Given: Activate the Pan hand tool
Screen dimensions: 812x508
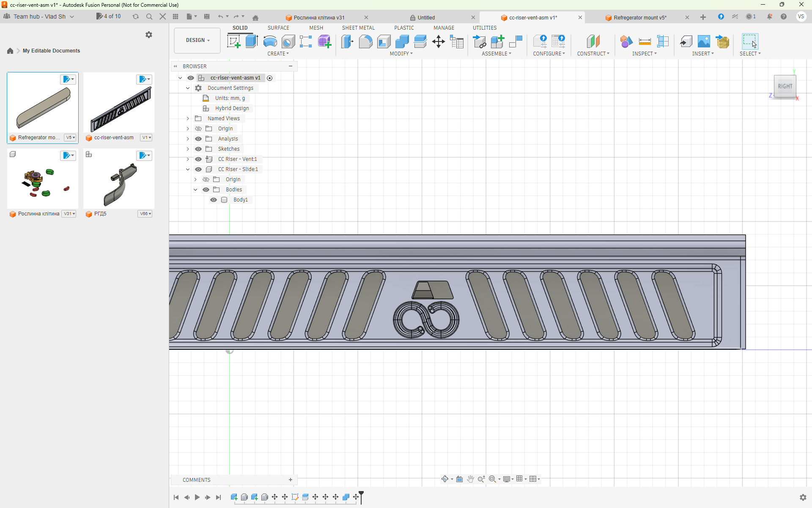Looking at the screenshot, I should (470, 479).
